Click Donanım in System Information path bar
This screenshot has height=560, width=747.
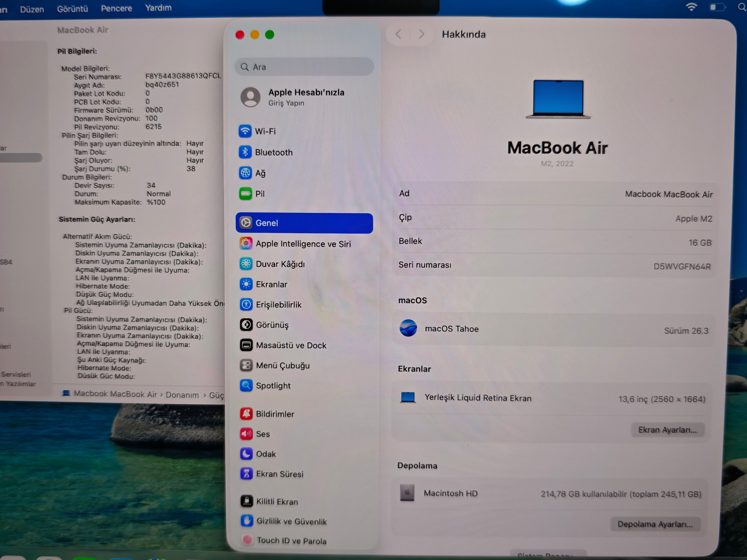[x=182, y=395]
